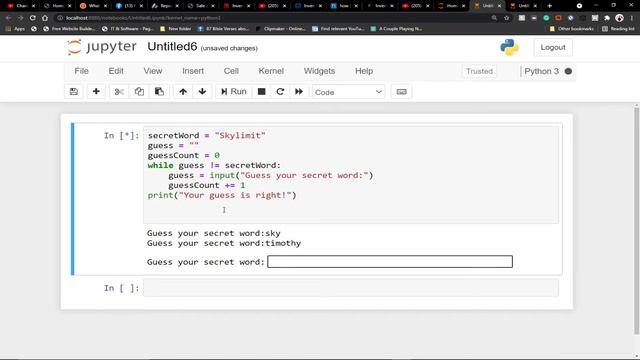Save the notebook with the floppy disk icon

[74, 92]
